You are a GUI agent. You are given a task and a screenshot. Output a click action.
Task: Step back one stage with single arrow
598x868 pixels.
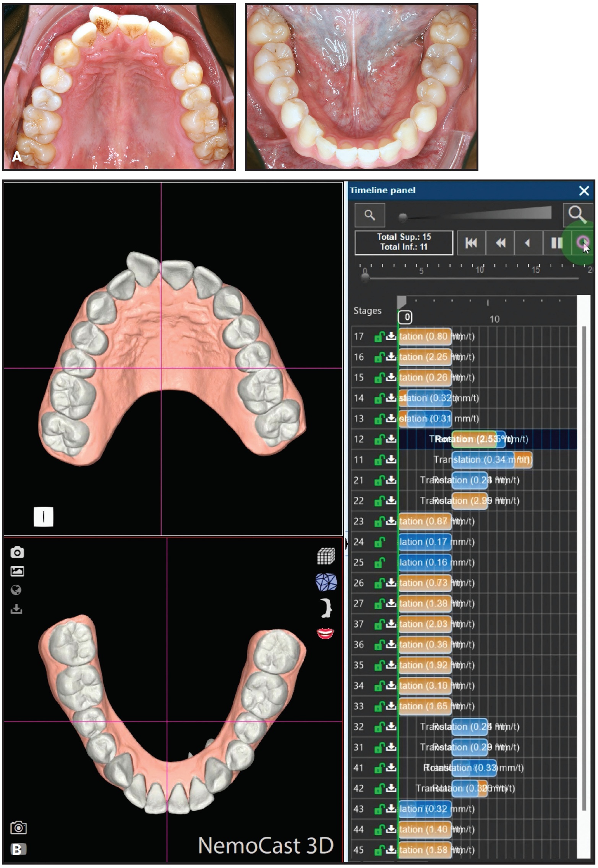528,243
